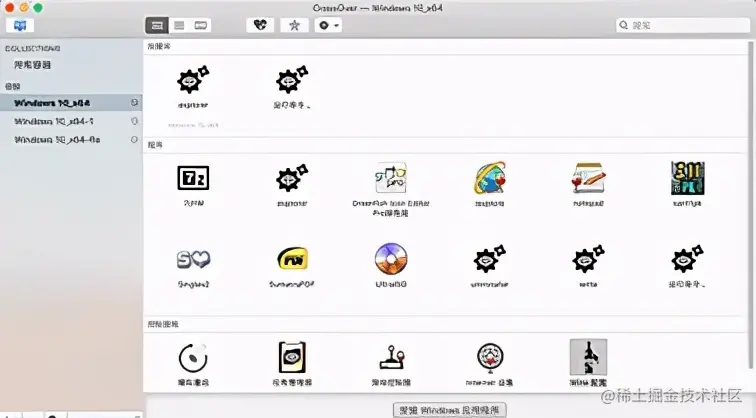
Task: Switch to the list view button
Action: (x=179, y=26)
